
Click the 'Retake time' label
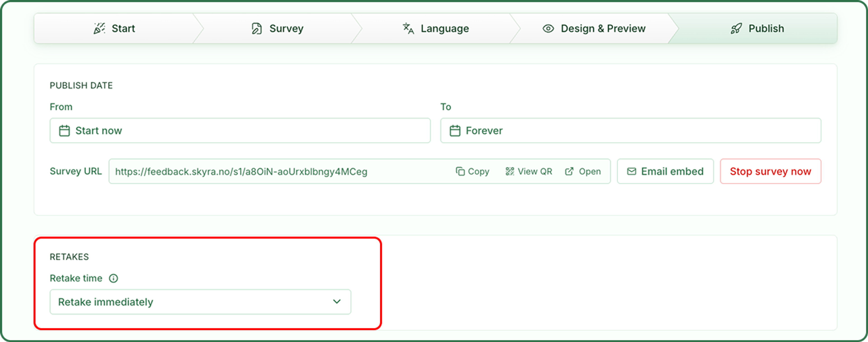[x=76, y=278]
